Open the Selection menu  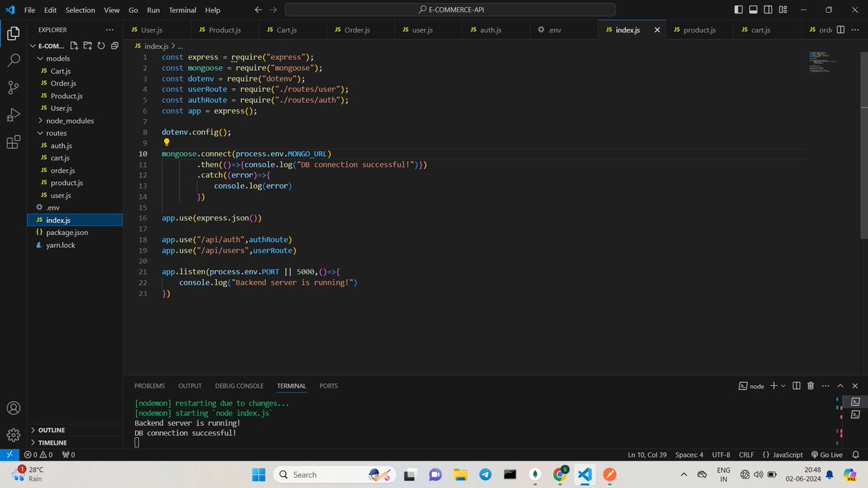[80, 10]
